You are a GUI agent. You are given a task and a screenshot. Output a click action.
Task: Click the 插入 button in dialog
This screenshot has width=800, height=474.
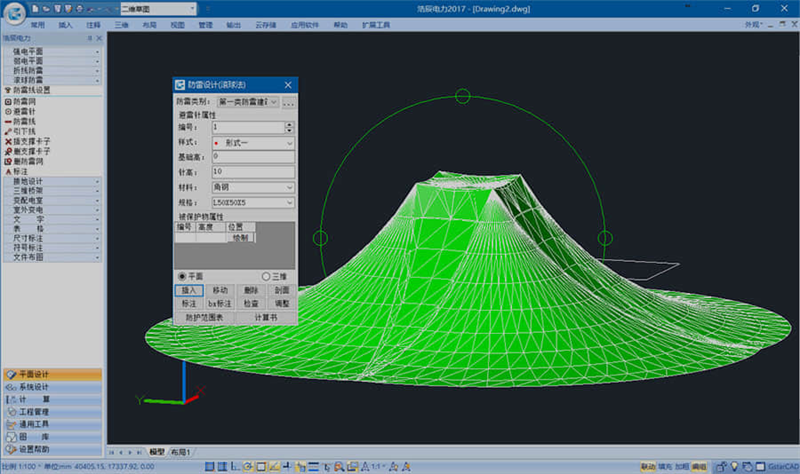(190, 290)
